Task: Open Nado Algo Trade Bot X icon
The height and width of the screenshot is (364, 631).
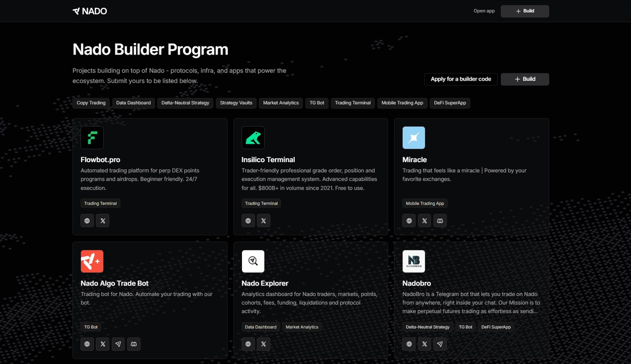Action: click(x=103, y=344)
